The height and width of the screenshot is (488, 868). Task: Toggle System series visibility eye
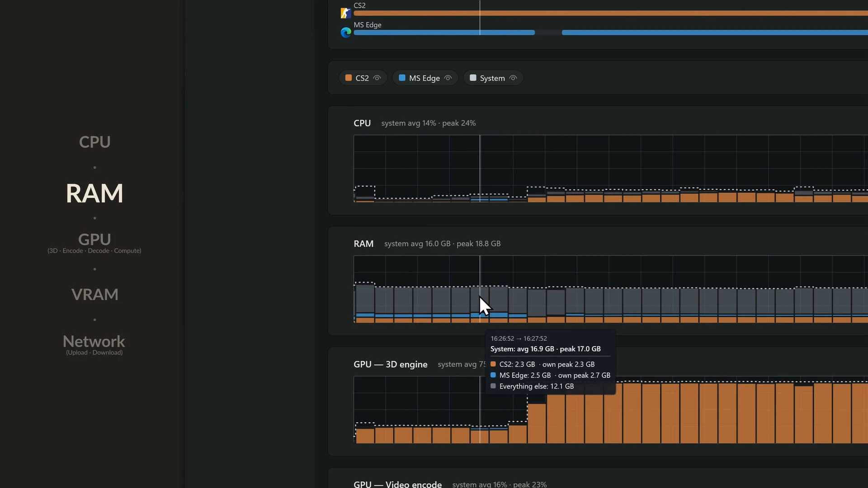tap(513, 78)
